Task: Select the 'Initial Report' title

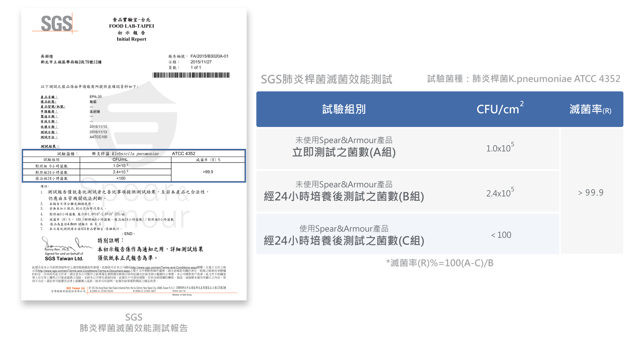Action: pos(131,39)
